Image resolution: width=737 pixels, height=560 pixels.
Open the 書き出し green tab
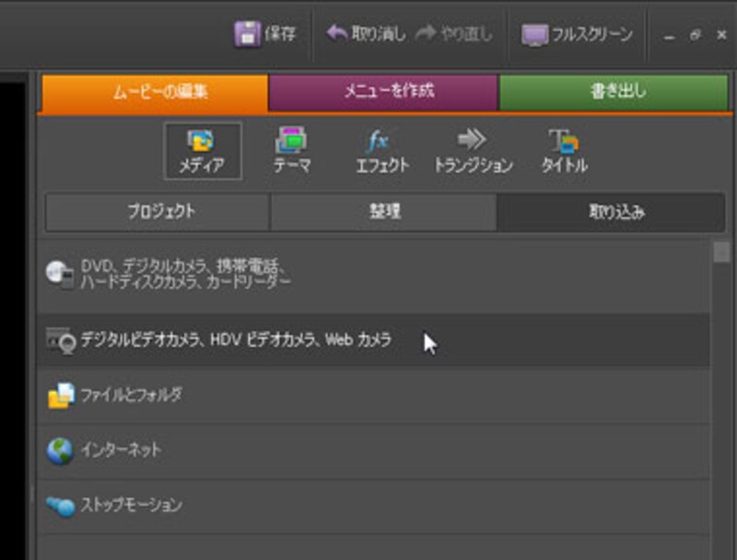click(614, 92)
